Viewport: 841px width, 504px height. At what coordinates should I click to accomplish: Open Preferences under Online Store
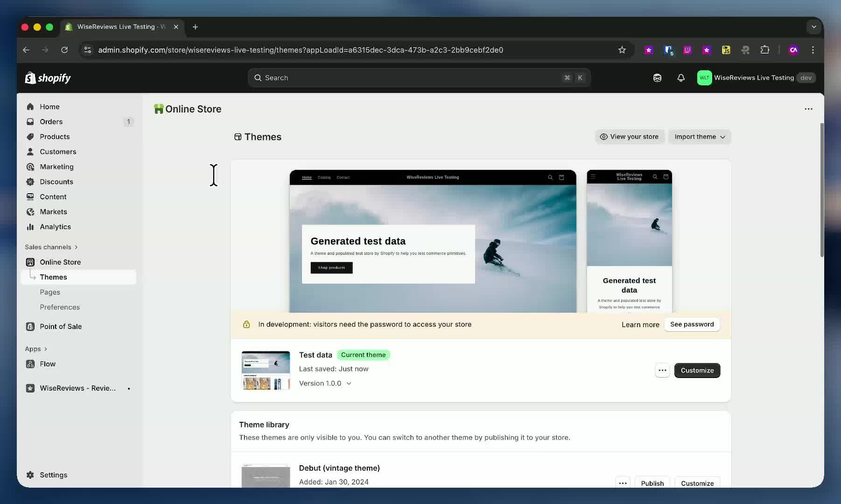point(60,307)
